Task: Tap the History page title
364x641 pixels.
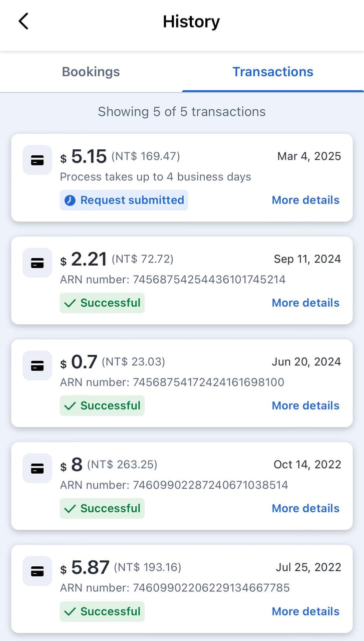Action: (x=191, y=22)
